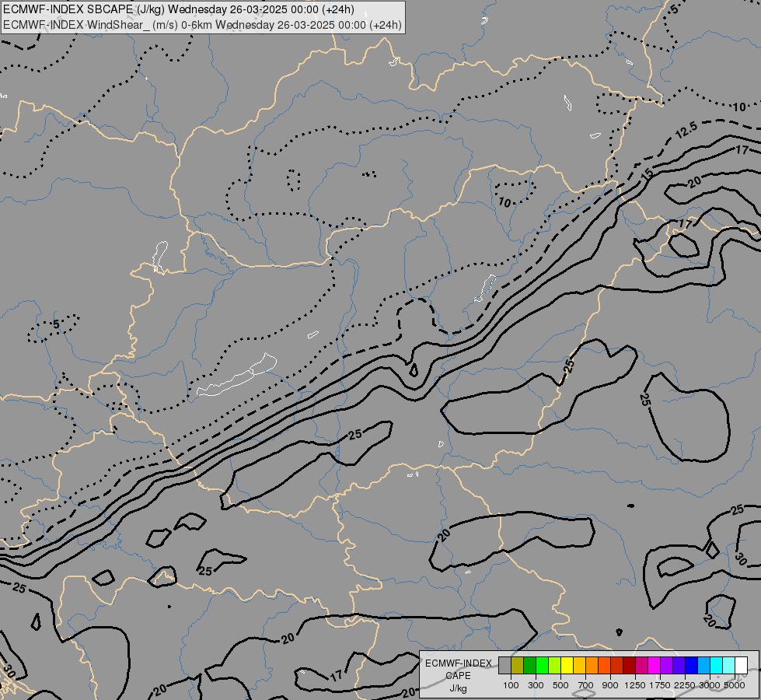Click the legend value 900

[x=610, y=685]
